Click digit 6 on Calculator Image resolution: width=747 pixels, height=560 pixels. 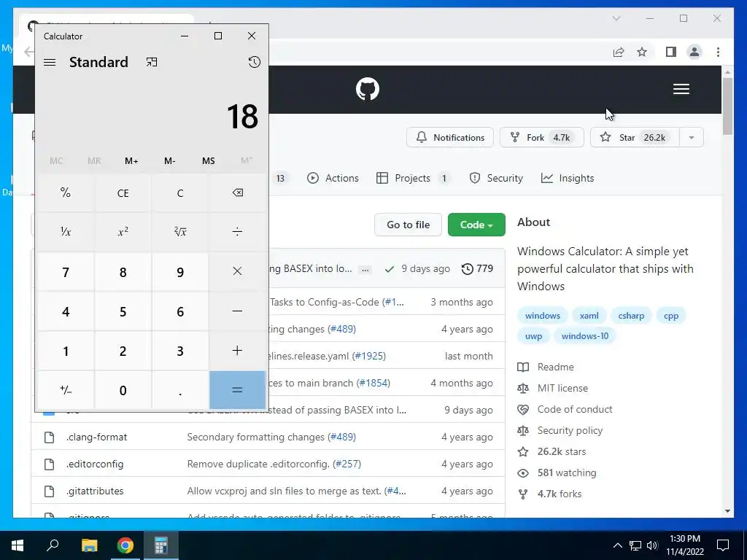[180, 311]
